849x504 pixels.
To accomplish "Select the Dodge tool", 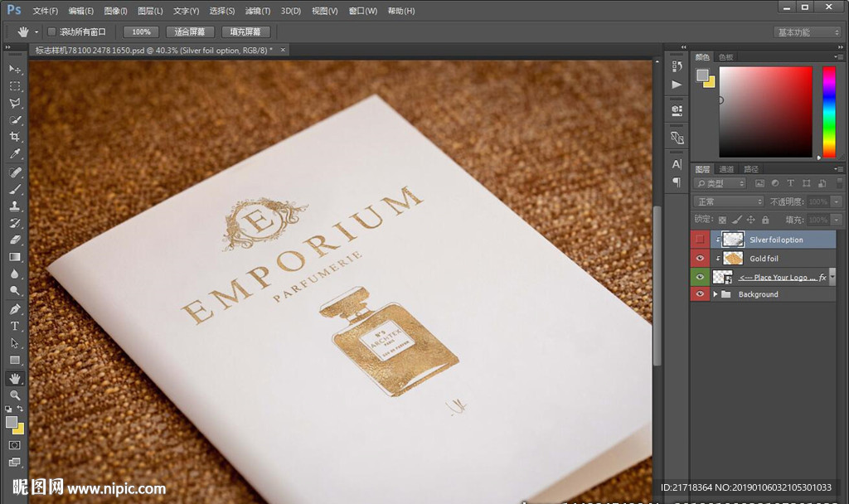I will point(15,291).
